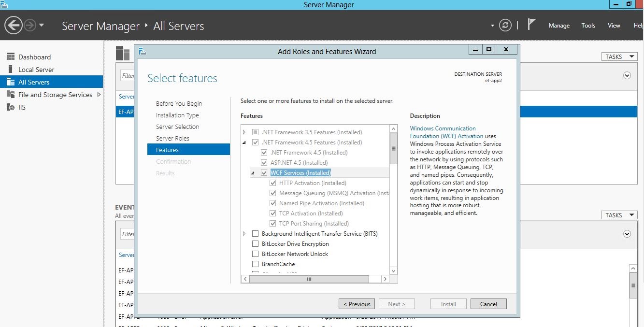Click the Previous button
The width and height of the screenshot is (644, 327).
[x=357, y=304]
